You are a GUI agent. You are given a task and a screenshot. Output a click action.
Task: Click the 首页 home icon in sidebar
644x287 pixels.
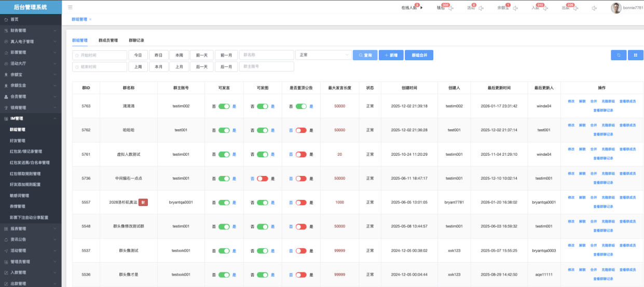(x=6, y=19)
